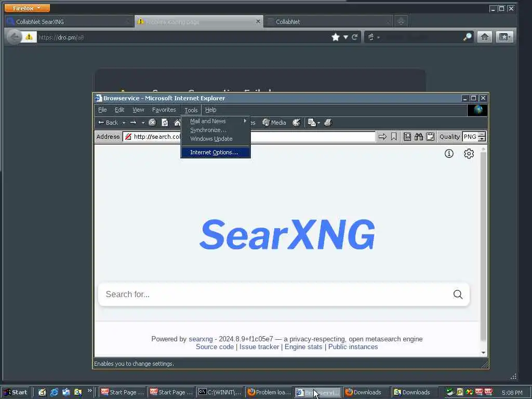Click Firefox Home button icon
Image resolution: width=532 pixels, height=399 pixels.
pyautogui.click(x=485, y=37)
